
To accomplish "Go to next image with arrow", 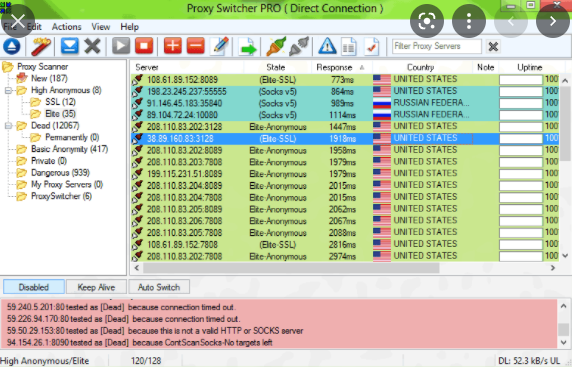I will (553, 21).
